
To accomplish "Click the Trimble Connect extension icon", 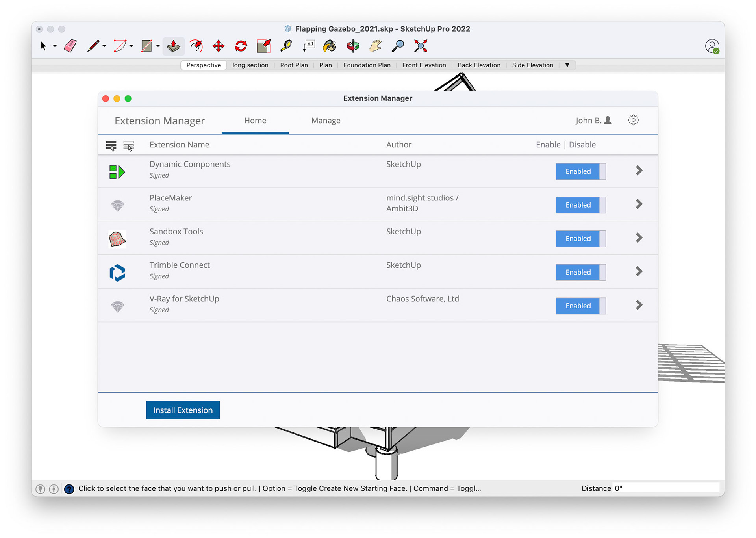I will pyautogui.click(x=117, y=273).
